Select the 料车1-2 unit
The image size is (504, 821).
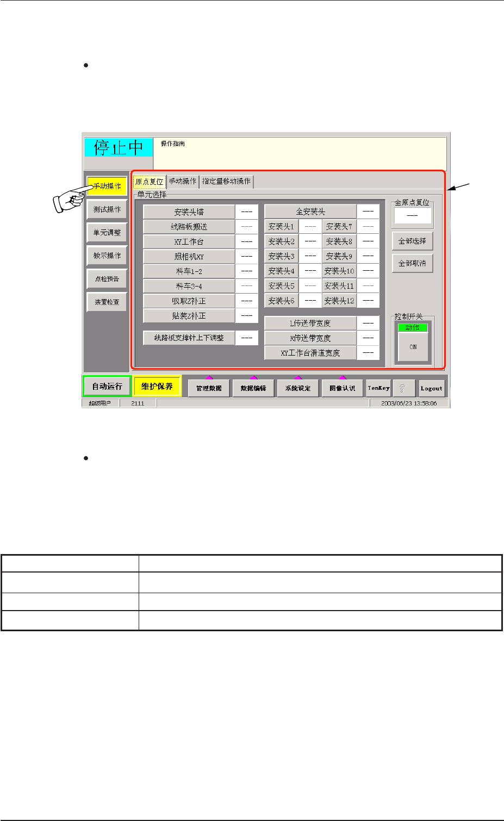189,271
